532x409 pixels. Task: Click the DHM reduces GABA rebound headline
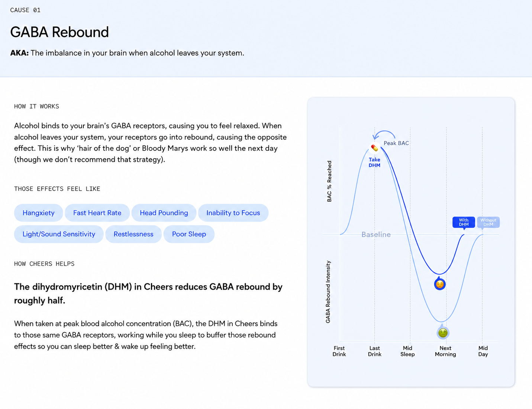point(148,294)
